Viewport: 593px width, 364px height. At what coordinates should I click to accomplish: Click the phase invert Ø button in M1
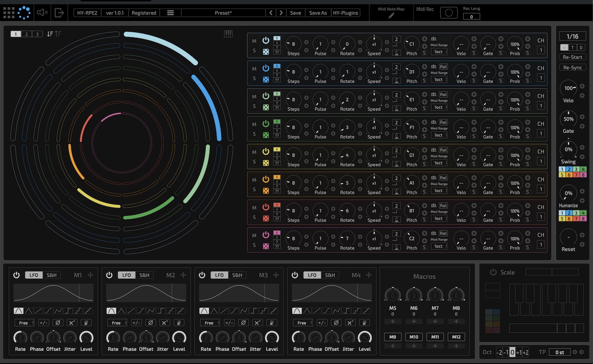[58, 323]
